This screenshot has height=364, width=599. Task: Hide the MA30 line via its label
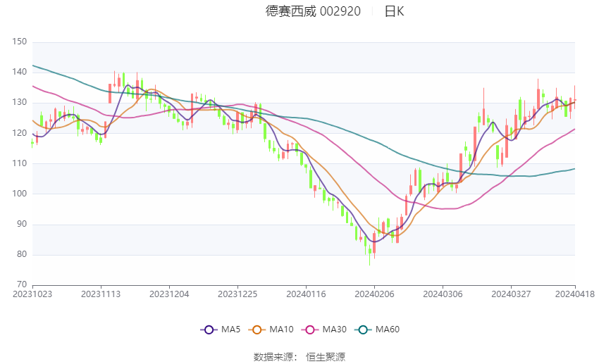(334, 330)
